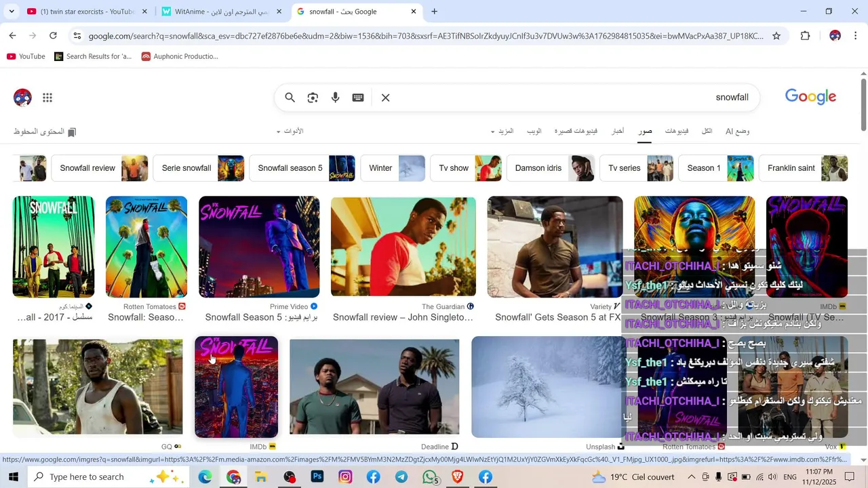The image size is (868, 488).
Task: Open The Guardian Snowfall review image
Action: [403, 247]
